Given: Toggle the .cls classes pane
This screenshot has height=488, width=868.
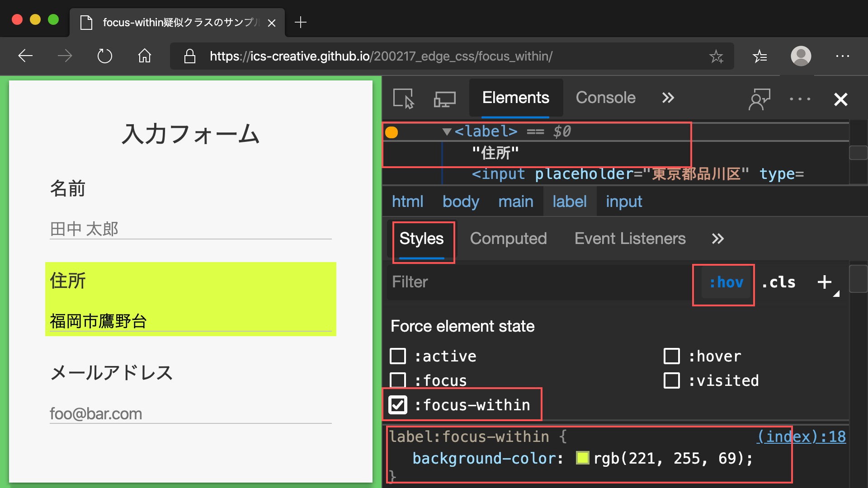Looking at the screenshot, I should (778, 282).
